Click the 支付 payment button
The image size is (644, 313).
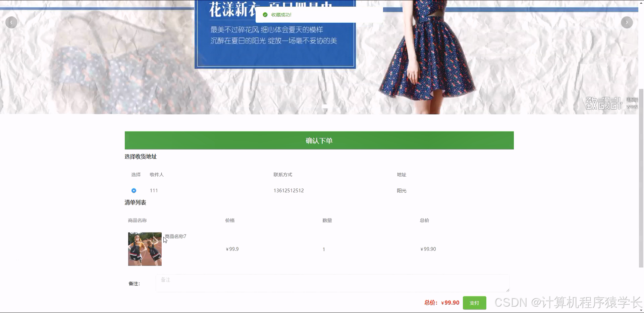[474, 303]
